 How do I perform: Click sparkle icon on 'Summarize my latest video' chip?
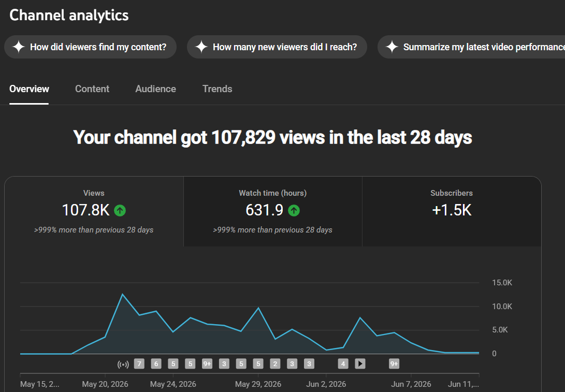coord(392,47)
